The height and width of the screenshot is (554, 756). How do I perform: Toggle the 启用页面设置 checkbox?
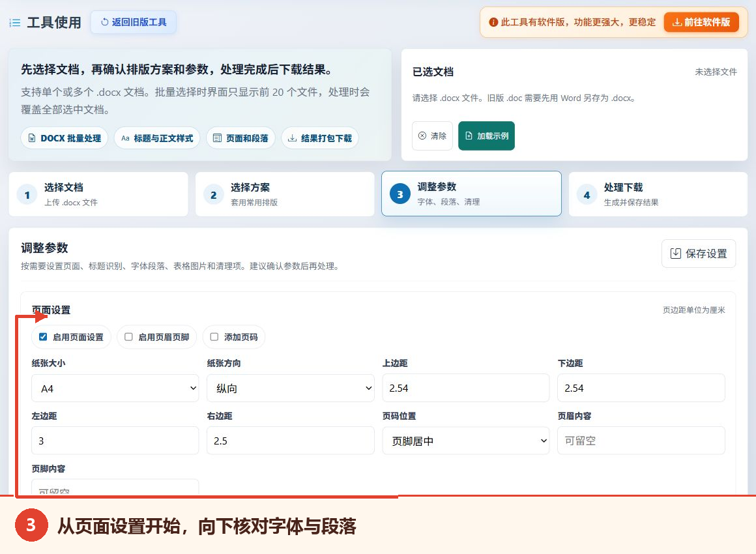43,337
